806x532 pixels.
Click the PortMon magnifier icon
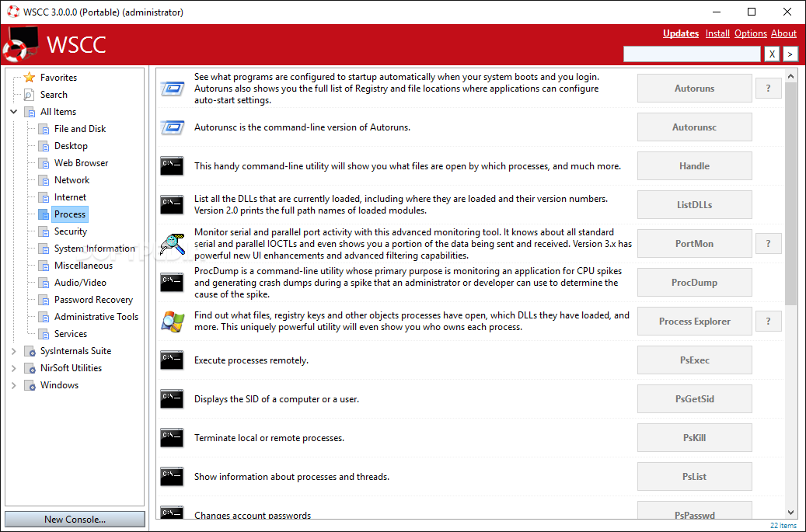[173, 243]
